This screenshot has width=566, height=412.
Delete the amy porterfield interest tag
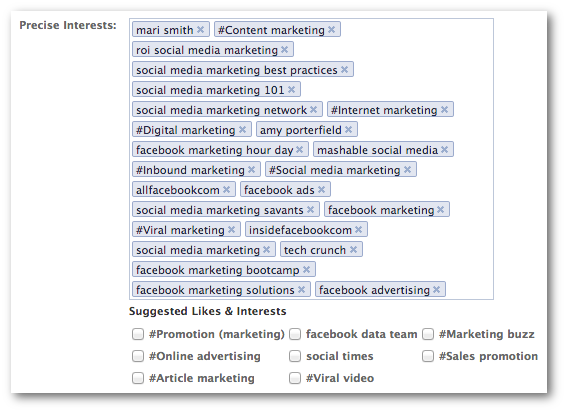(x=348, y=130)
